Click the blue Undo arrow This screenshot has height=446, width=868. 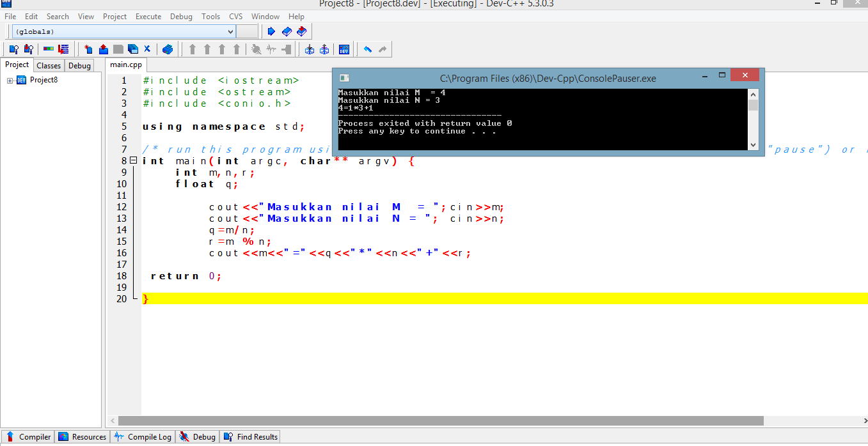368,49
